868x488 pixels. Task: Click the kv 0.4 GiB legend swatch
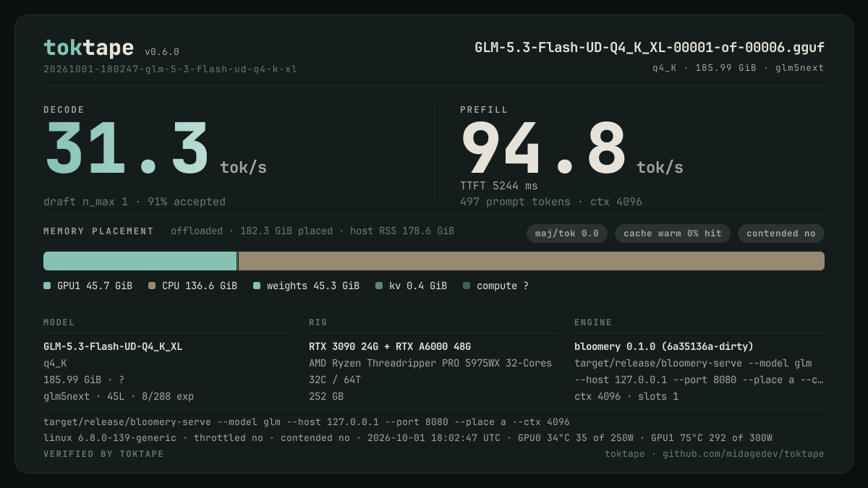379,286
